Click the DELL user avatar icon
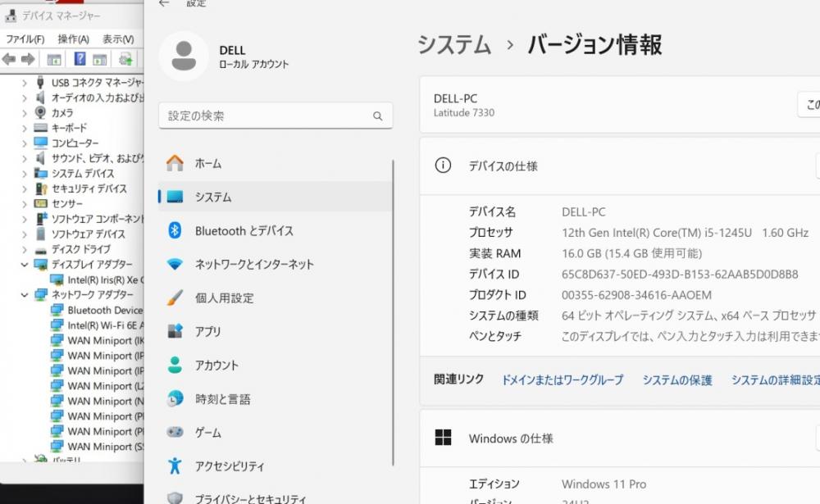The width and height of the screenshot is (820, 504). click(184, 56)
